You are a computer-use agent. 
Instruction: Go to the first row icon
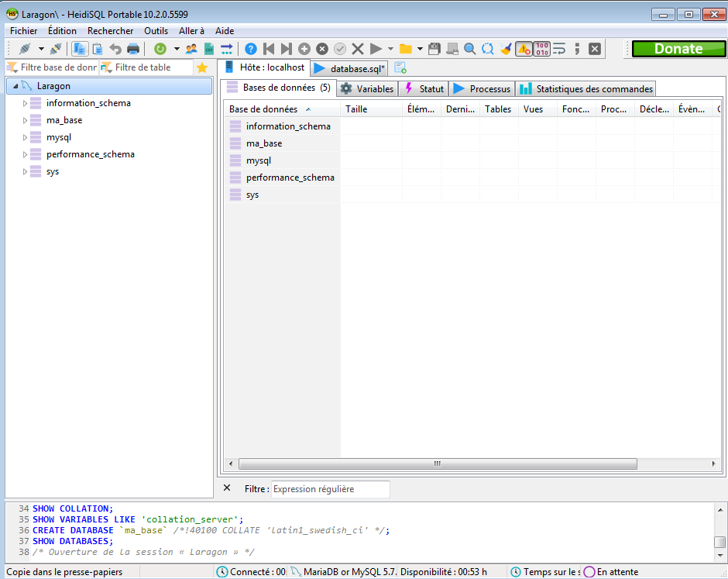pyautogui.click(x=269, y=49)
